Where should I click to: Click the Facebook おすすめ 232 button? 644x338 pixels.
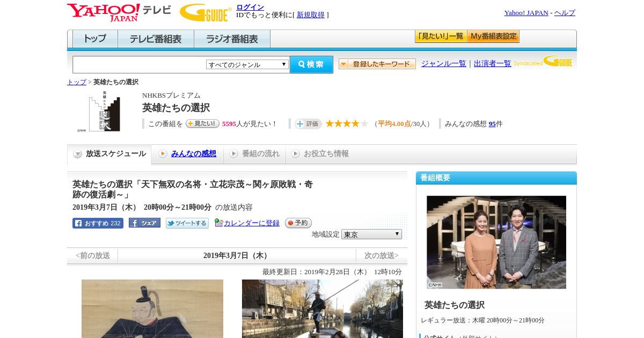click(x=98, y=223)
